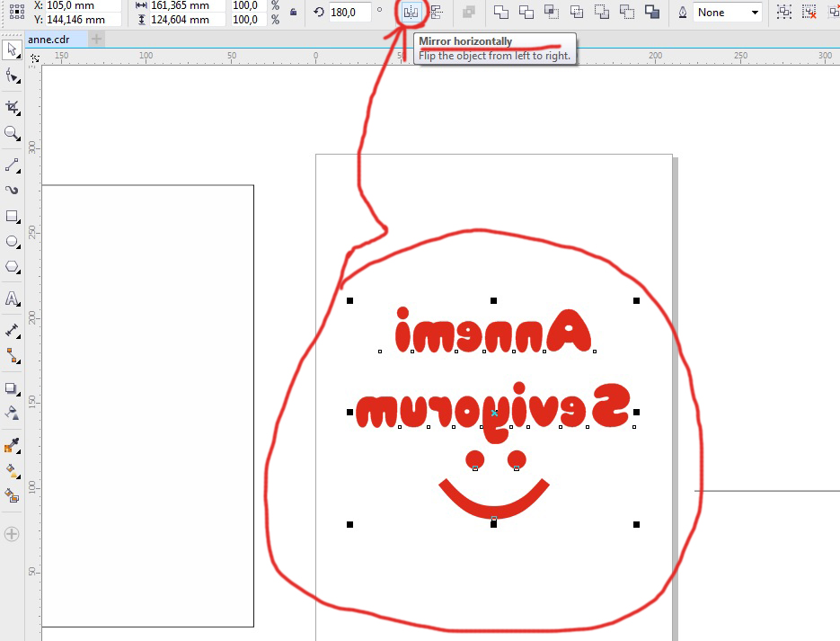Click the Weld shaping button
This screenshot has height=641, width=840.
(x=501, y=13)
